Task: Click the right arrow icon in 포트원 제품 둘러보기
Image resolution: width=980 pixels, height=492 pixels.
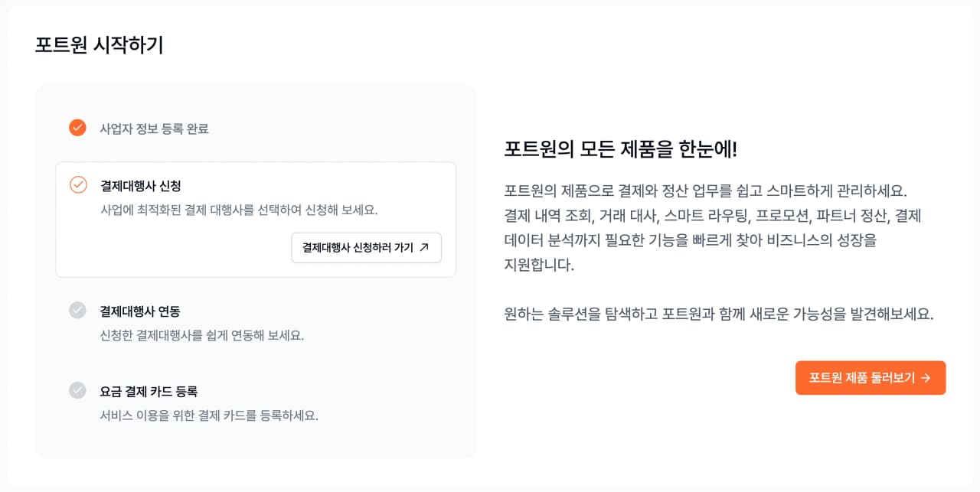Action: pos(926,378)
